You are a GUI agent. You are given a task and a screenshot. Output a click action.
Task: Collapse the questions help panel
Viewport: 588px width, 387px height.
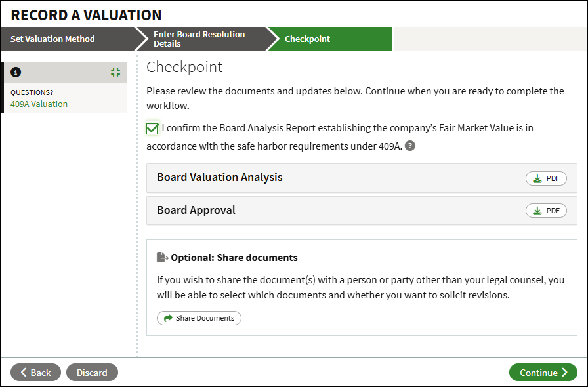tap(115, 72)
